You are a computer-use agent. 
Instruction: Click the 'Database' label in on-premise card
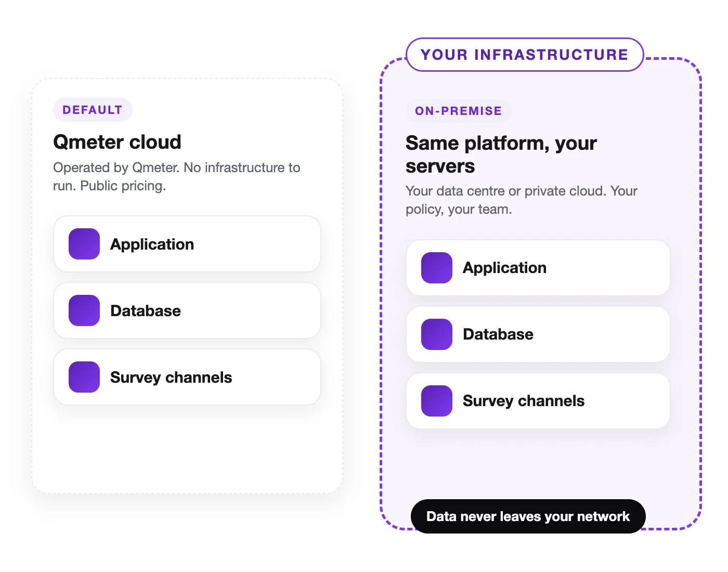[x=498, y=334]
